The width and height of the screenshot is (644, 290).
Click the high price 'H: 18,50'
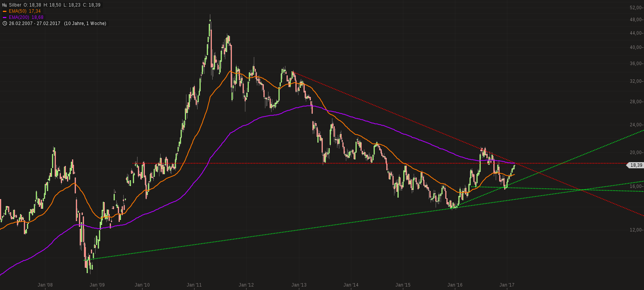click(52, 5)
